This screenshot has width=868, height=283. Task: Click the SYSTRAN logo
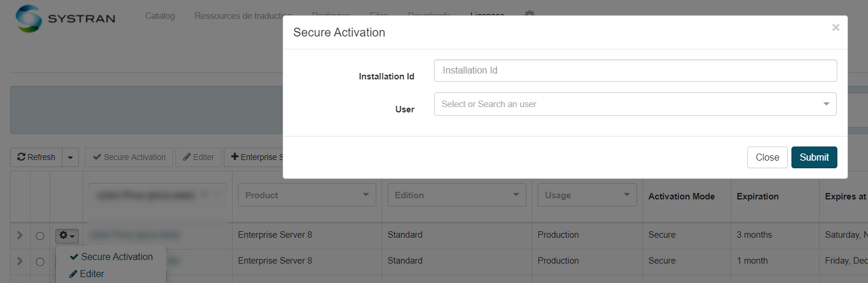(x=65, y=18)
